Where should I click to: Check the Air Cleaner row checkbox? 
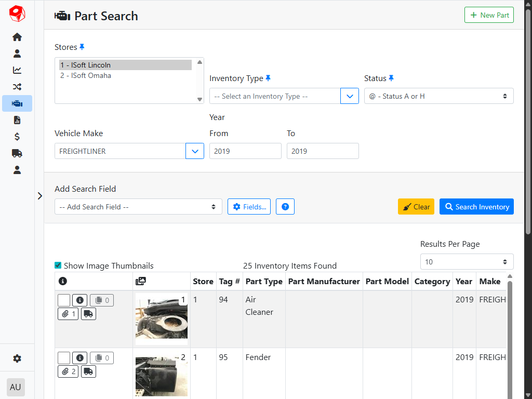click(x=64, y=300)
